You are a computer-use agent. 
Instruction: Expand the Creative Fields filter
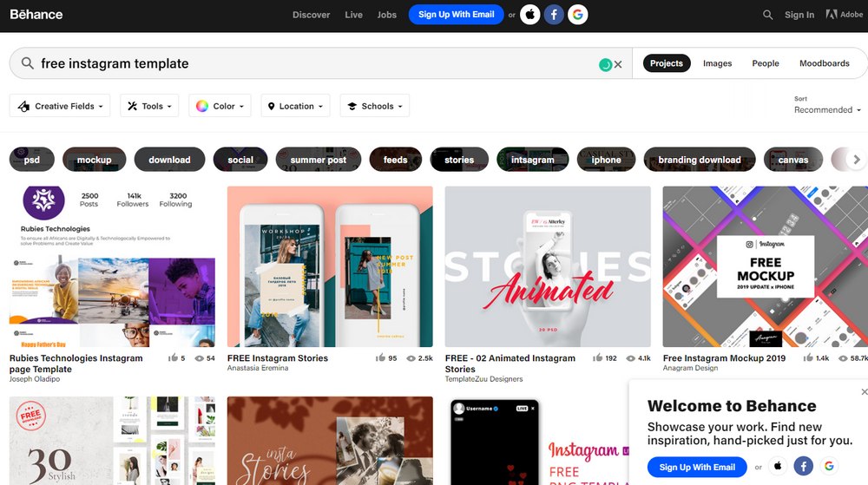pos(60,106)
